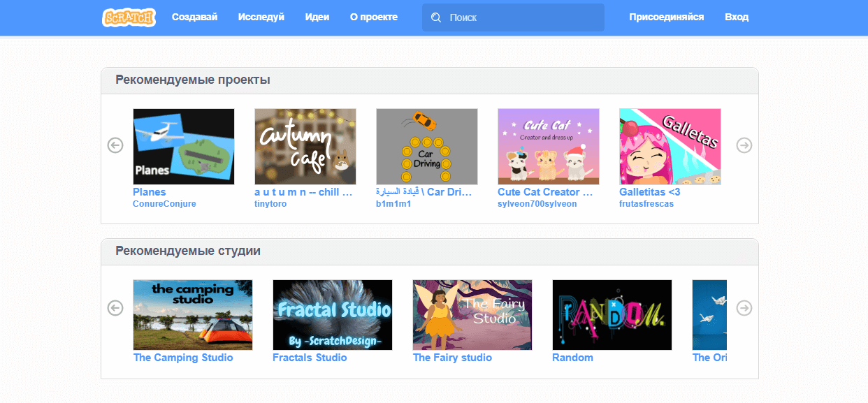The width and height of the screenshot is (868, 403).
Task: Visit author frutasfrescas profile link
Action: pyautogui.click(x=646, y=204)
